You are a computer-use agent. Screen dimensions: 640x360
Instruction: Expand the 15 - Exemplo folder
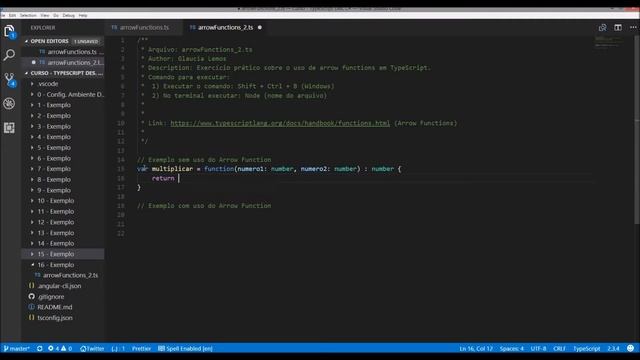63,254
